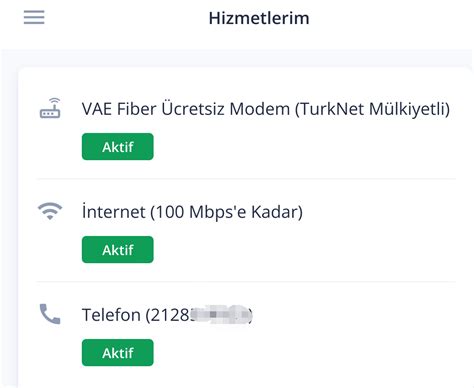Click Aktif badge under İnternet service

(118, 250)
